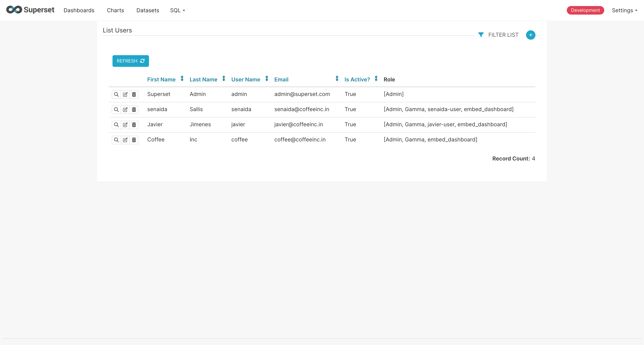Show details for Javier Jimenes
Image resolution: width=644 pixels, height=345 pixels.
[x=116, y=125]
